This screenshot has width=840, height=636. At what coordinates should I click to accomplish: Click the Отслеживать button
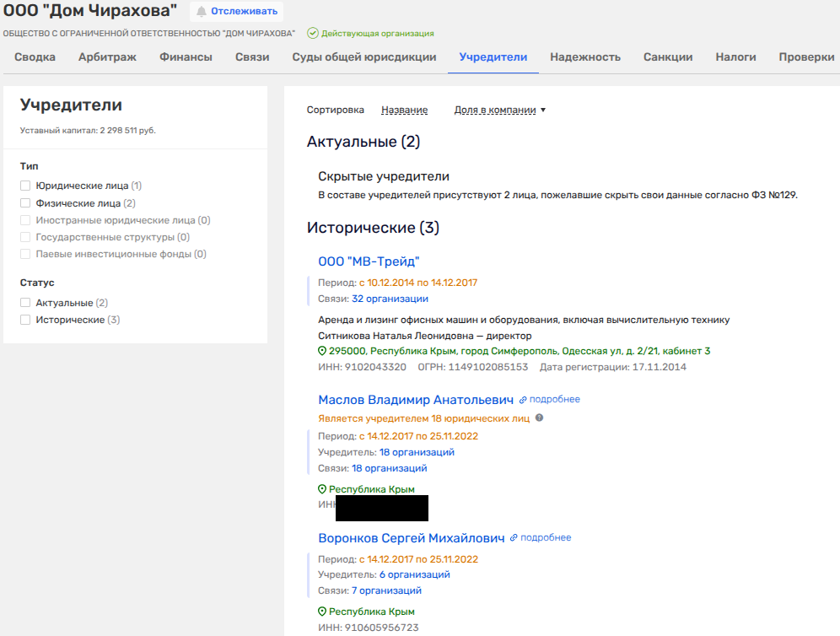[x=241, y=11]
